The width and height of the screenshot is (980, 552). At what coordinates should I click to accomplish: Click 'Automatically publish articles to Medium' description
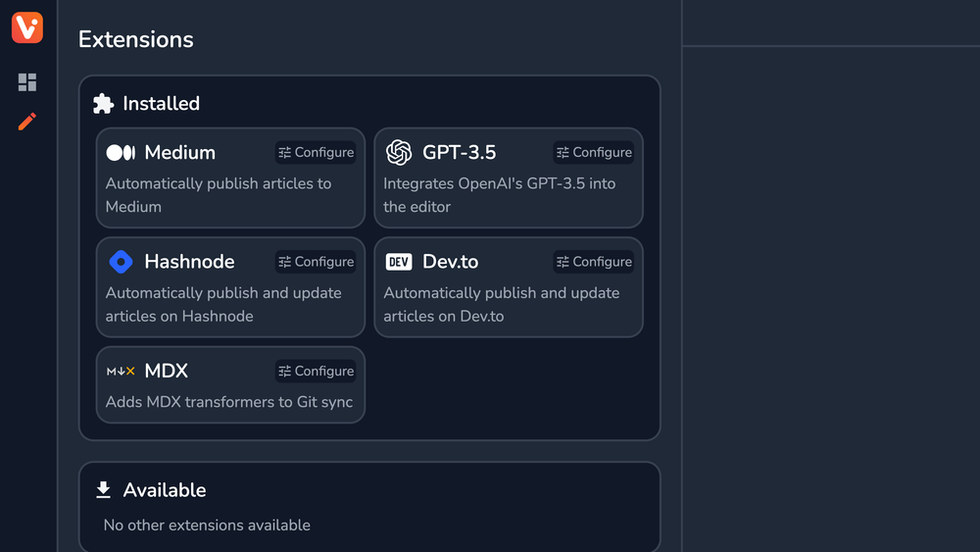[x=219, y=195]
